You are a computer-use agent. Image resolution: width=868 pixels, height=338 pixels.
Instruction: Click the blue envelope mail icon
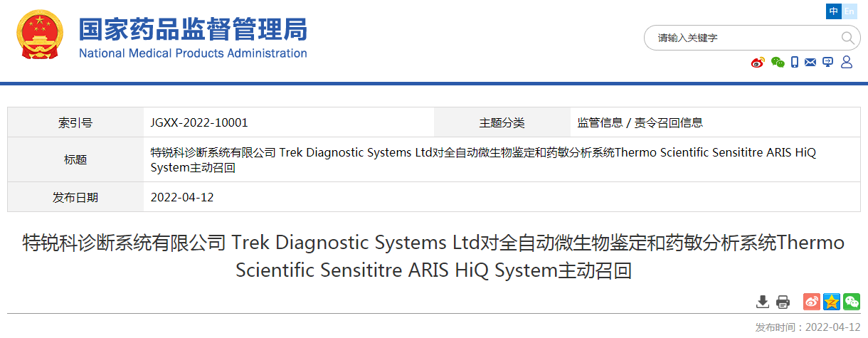click(x=810, y=63)
